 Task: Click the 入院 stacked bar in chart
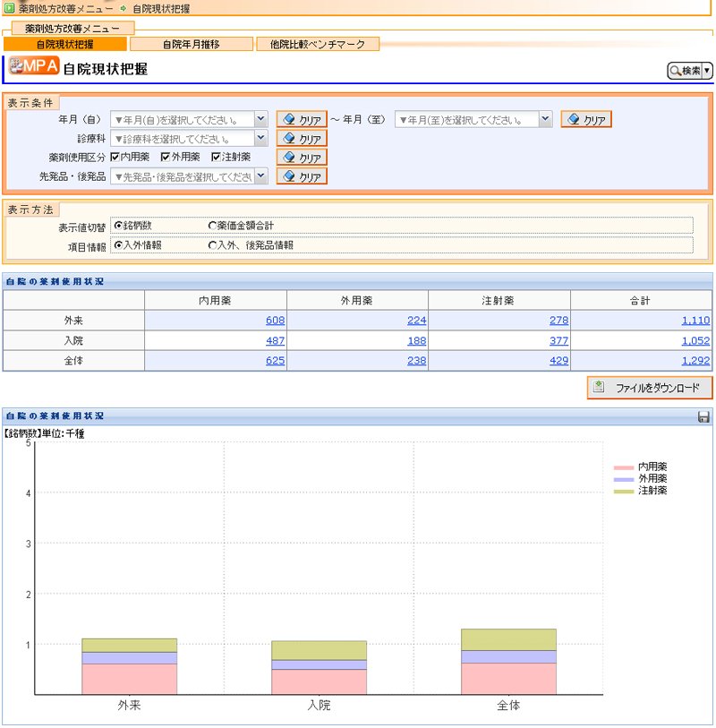click(319, 668)
